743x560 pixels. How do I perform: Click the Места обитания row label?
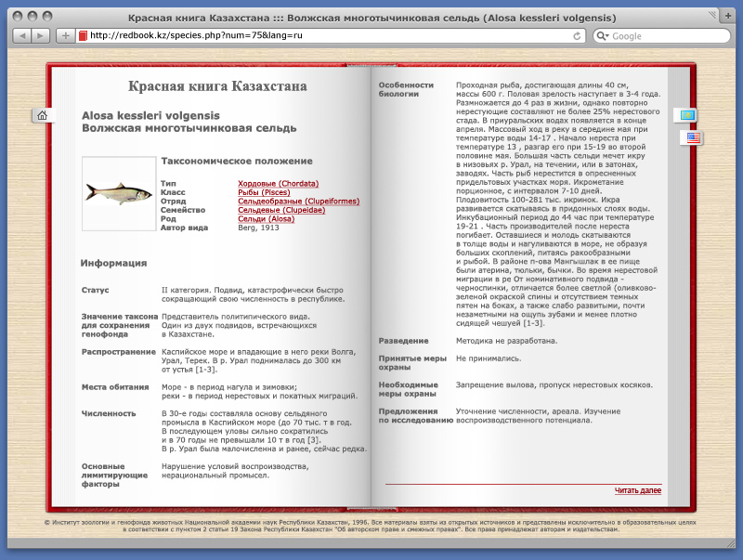(115, 387)
